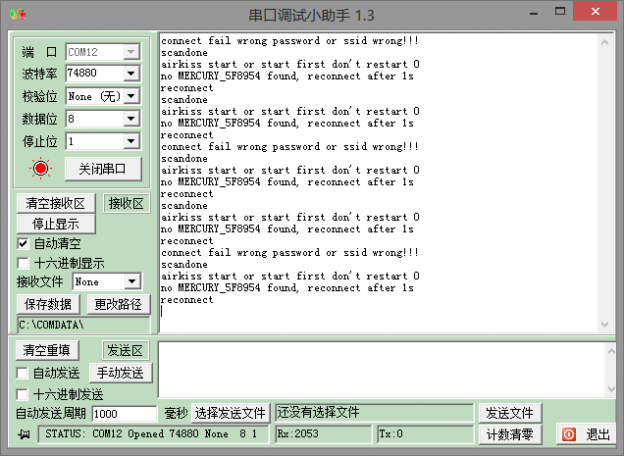
Task: Enable the 自动发送 auto-send checkbox
Action: 22,373
